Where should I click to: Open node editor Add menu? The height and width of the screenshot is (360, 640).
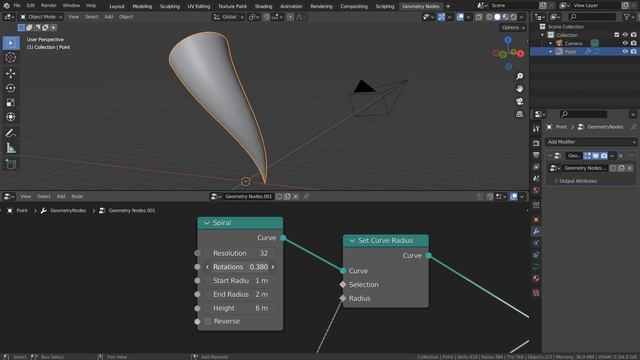(61, 196)
